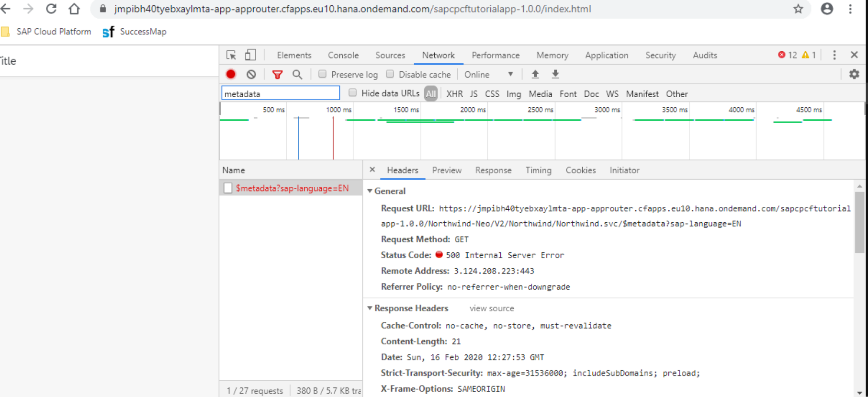The height and width of the screenshot is (397, 868).
Task: Bookmark this page with the star
Action: coord(798,9)
